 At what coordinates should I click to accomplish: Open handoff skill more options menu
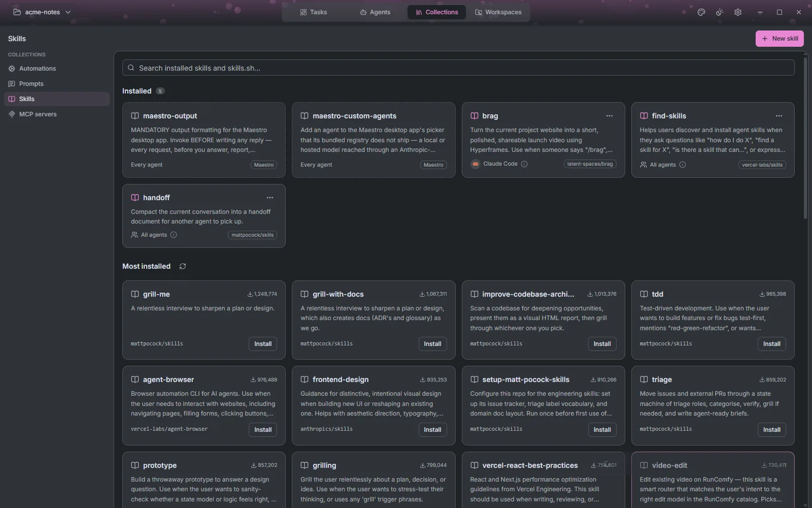point(270,198)
